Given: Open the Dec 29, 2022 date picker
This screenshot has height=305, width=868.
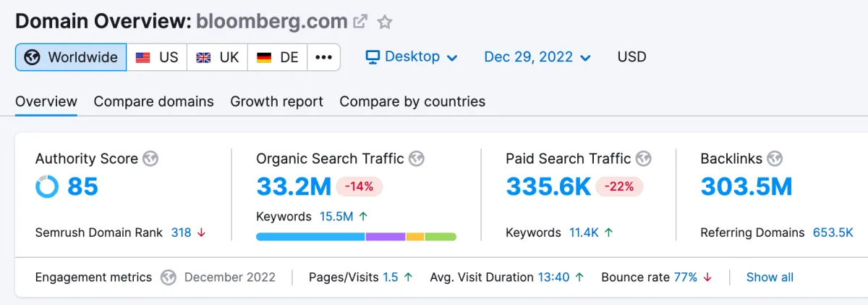Looking at the screenshot, I should [x=537, y=57].
